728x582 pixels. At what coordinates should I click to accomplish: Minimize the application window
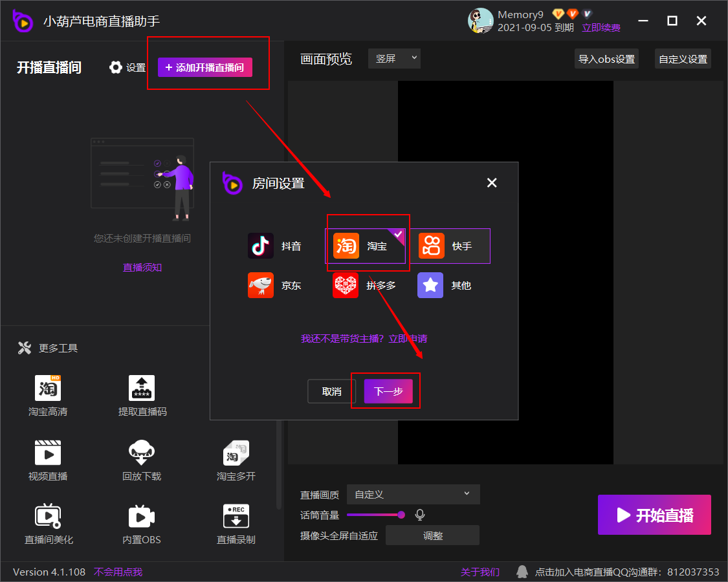pyautogui.click(x=643, y=21)
